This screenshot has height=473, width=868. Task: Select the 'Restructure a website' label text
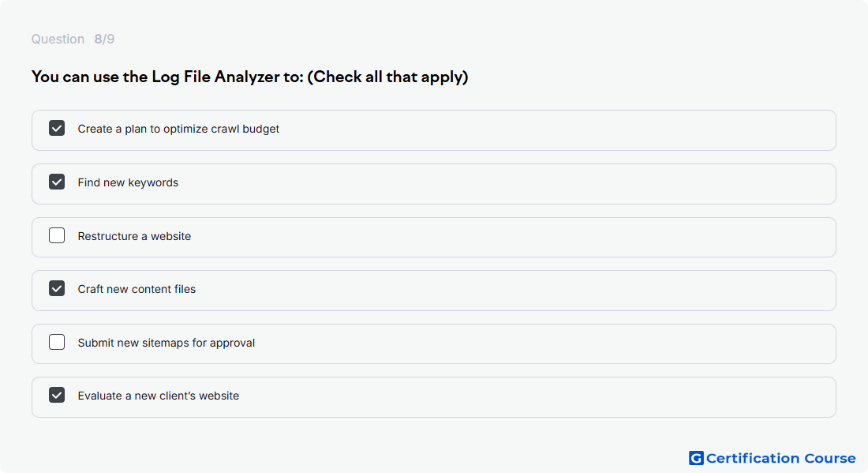(x=134, y=236)
